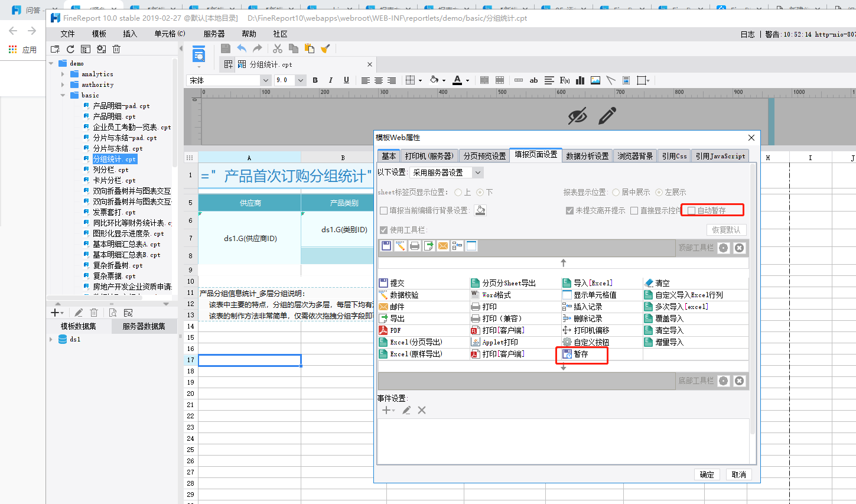Screen dimensions: 856x504
Task: Click the crossed-out eye icon on canvas
Action: pyautogui.click(x=577, y=116)
